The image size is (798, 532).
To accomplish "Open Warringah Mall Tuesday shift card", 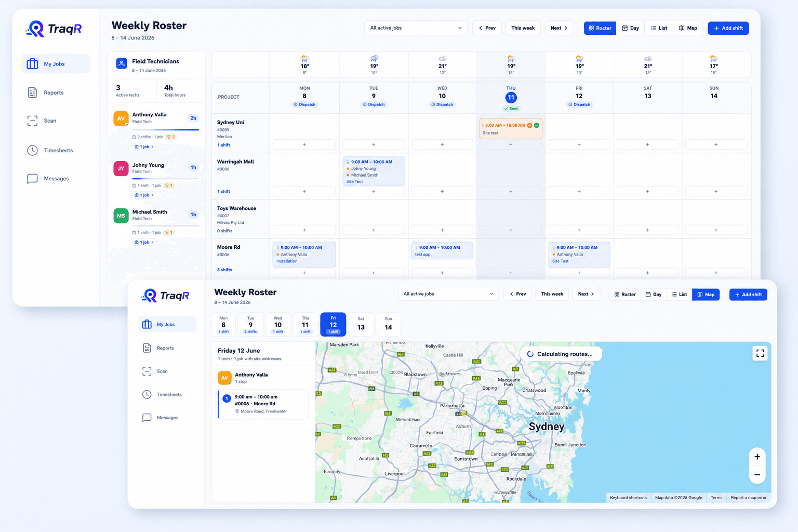I will coord(374,171).
